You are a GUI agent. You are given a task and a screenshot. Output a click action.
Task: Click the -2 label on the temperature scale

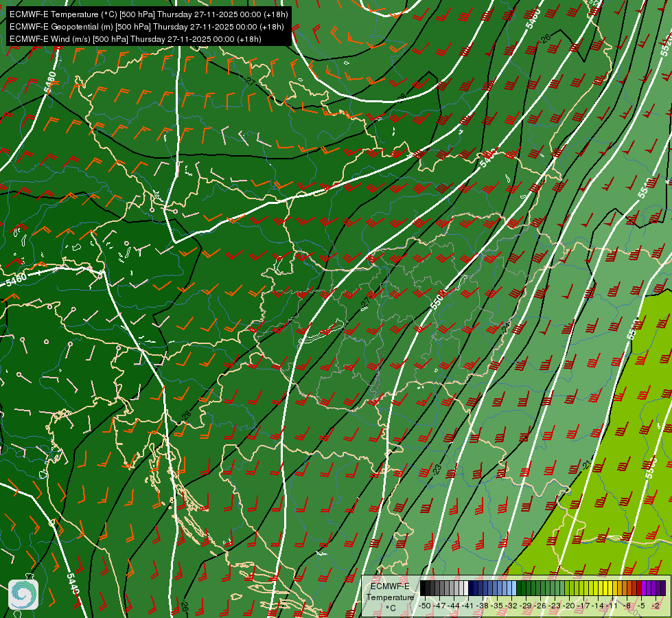656,606
